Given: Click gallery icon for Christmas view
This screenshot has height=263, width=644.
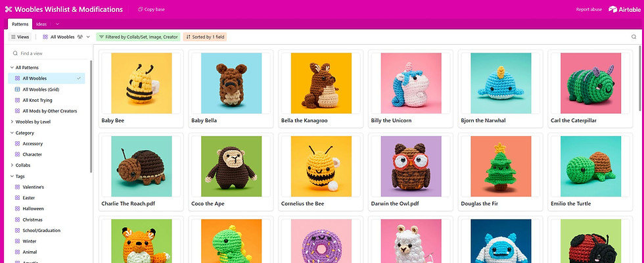Looking at the screenshot, I should (x=17, y=220).
